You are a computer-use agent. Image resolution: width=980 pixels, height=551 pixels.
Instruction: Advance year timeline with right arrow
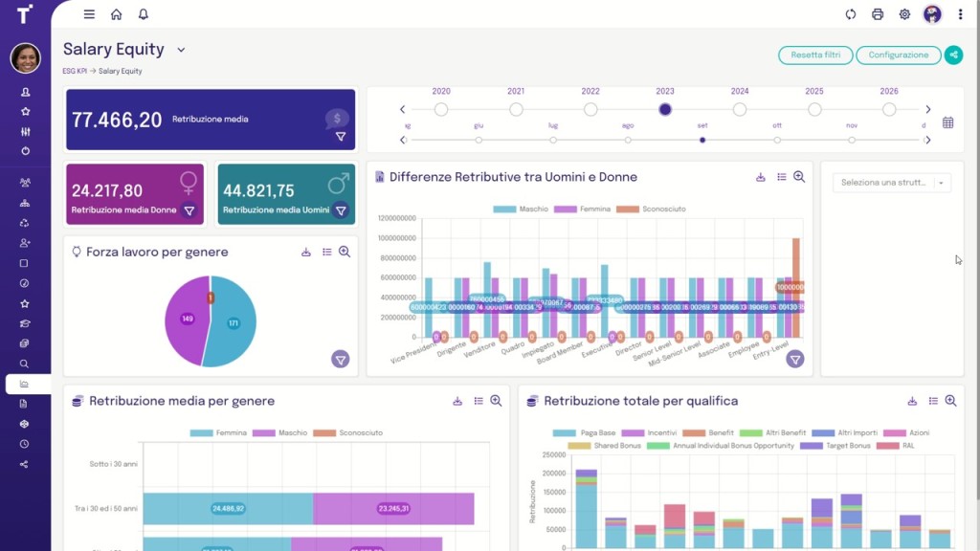927,110
